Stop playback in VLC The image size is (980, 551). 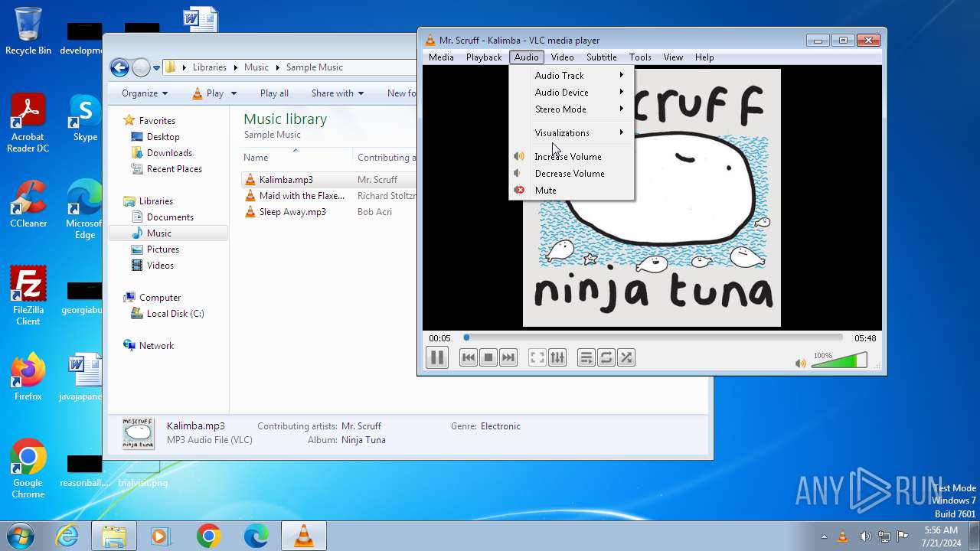pos(488,357)
